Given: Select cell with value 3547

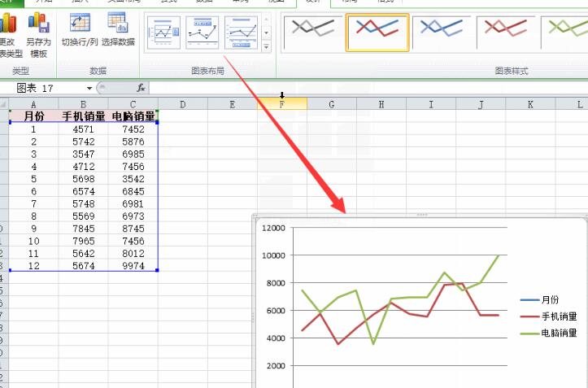Looking at the screenshot, I should pos(83,154).
